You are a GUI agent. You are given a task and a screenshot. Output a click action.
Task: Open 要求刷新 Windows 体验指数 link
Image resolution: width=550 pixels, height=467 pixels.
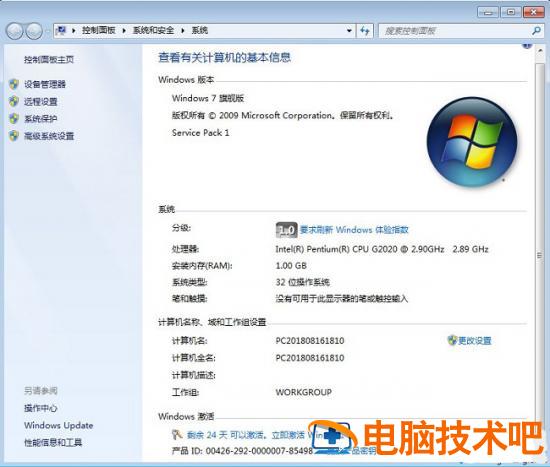click(x=354, y=230)
